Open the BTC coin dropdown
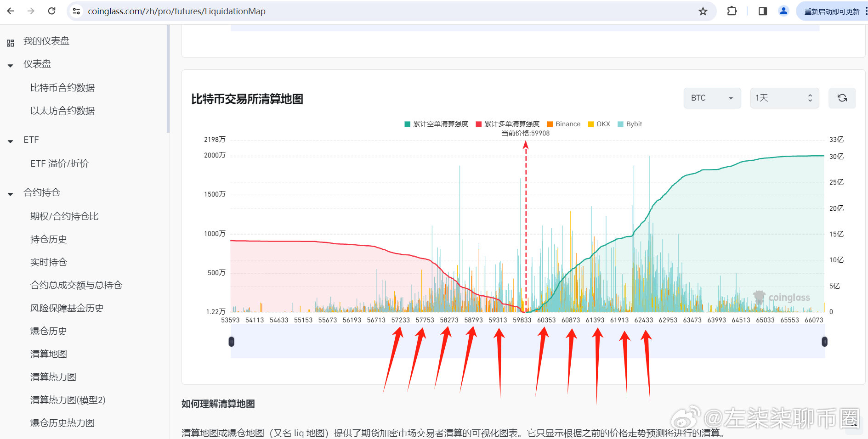 pos(712,98)
